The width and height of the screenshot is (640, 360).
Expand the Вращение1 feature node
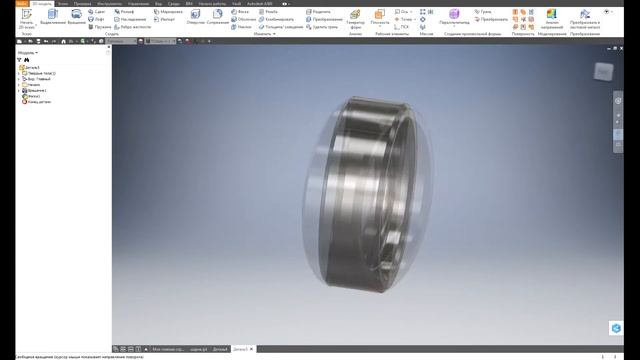click(x=19, y=91)
